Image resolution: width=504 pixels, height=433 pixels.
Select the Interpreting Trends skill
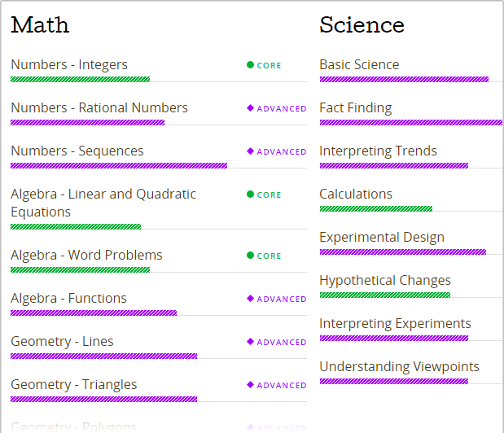pos(378,151)
